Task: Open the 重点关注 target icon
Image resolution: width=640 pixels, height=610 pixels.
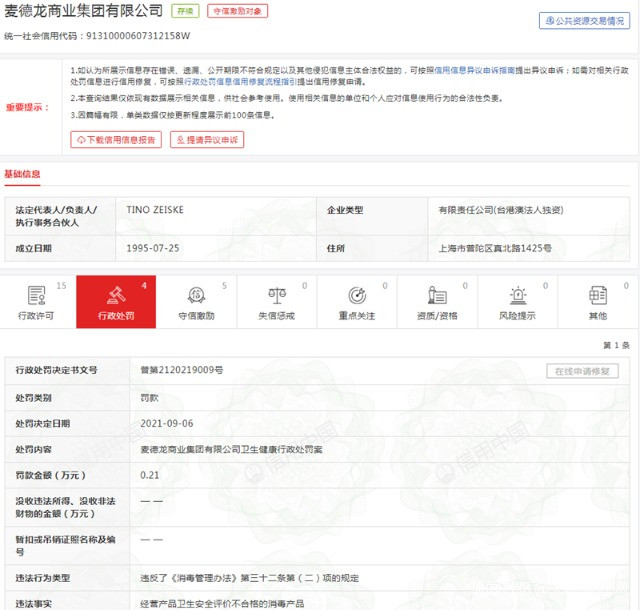Action: [357, 296]
